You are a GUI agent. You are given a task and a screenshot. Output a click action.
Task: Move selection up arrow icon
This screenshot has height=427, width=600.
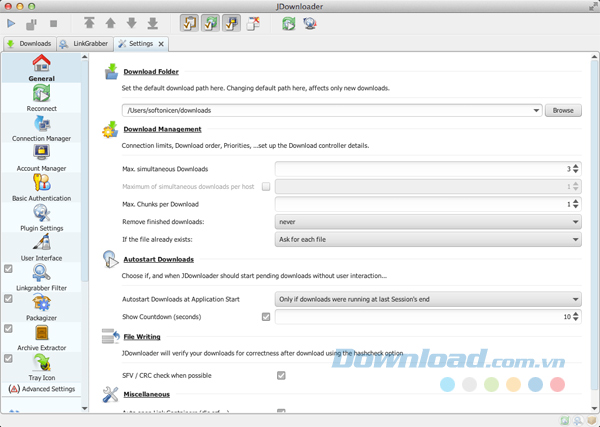pos(111,23)
